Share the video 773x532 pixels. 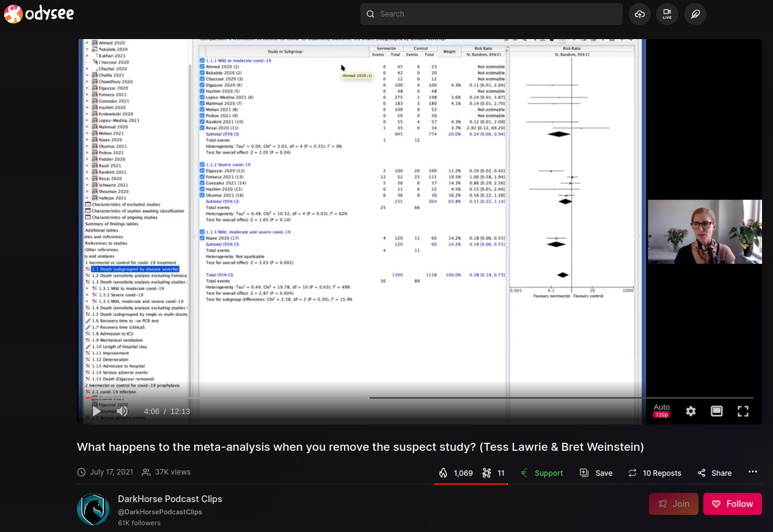[x=714, y=473]
